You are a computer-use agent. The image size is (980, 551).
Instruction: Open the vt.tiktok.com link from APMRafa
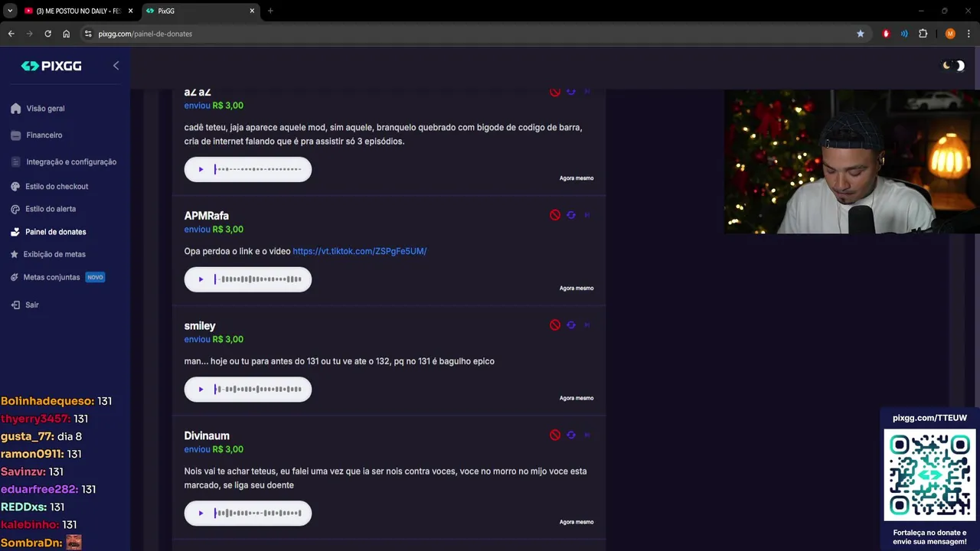(x=360, y=251)
